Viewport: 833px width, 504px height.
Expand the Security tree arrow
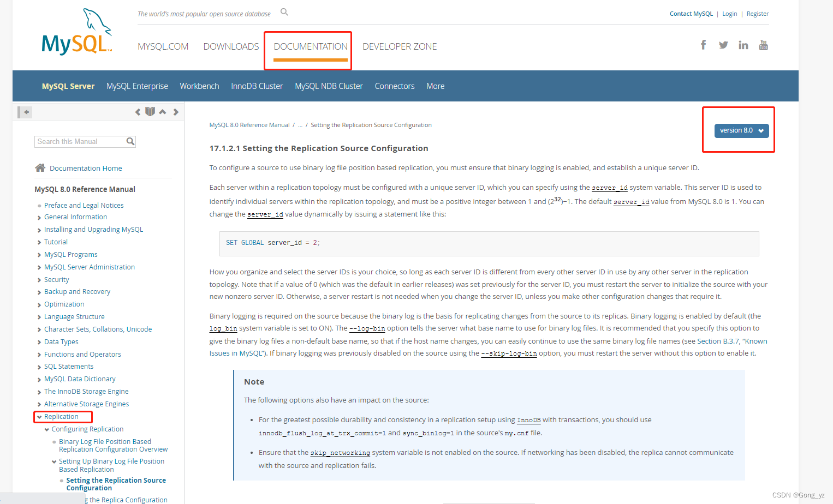tap(39, 280)
